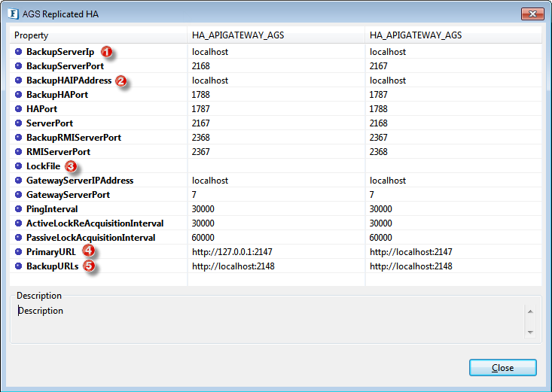The width and height of the screenshot is (552, 392).
Task: Click BackupHAPort value 1788
Action: coord(200,95)
